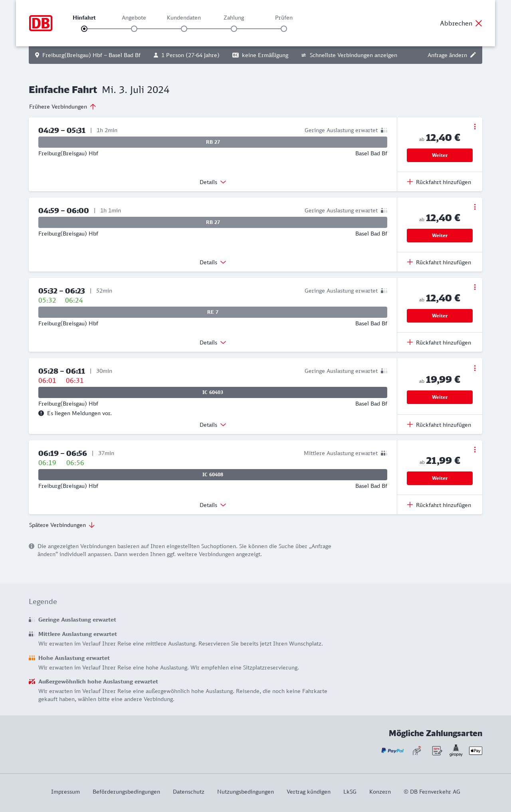Open three-dot menu for 04:29 connection
The width and height of the screenshot is (511, 812).
475,127
